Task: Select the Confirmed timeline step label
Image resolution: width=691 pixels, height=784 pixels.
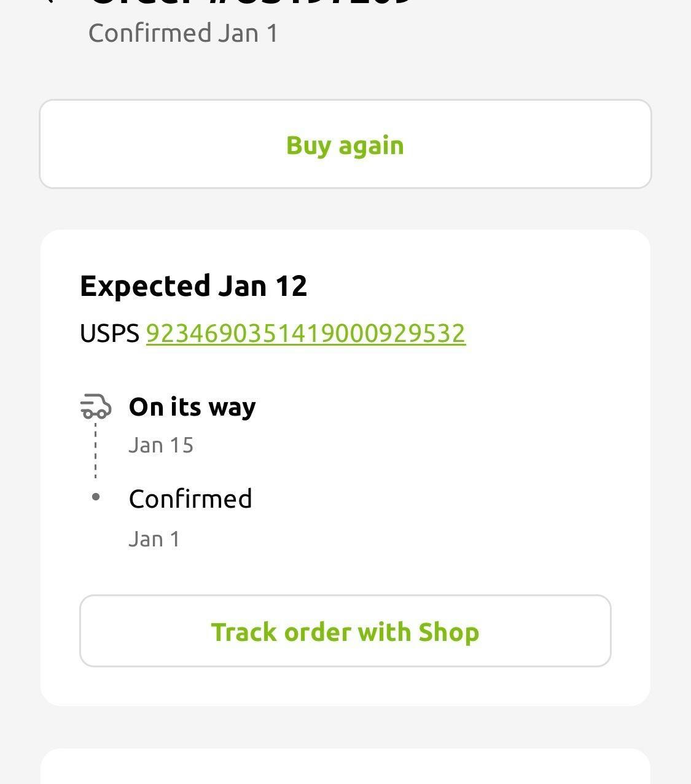Action: click(190, 499)
